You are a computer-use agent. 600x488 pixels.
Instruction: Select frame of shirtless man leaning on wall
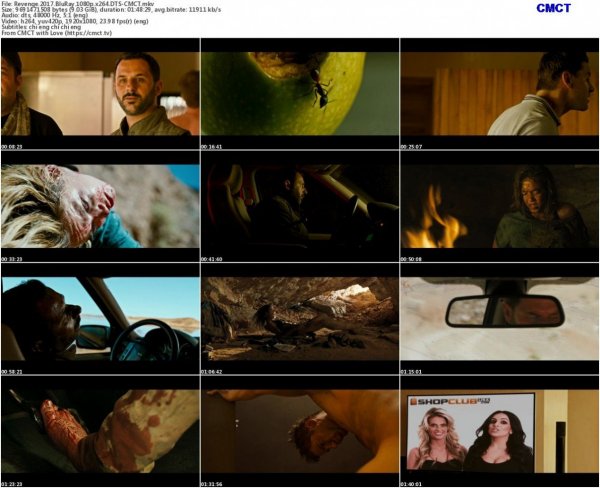[x=300, y=431]
